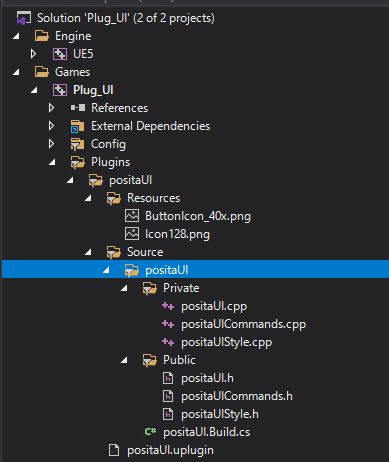Click the header icon beside positaUICommands.h

click(x=168, y=396)
